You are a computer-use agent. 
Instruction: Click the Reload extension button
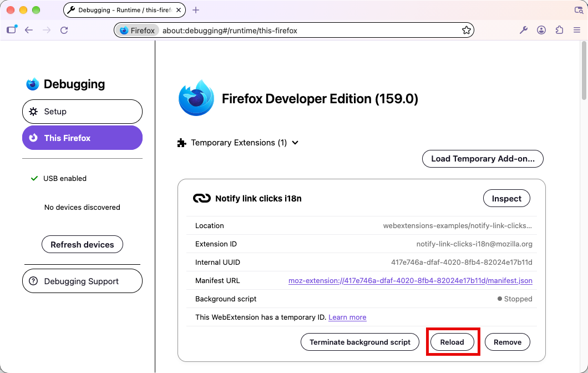pos(452,342)
